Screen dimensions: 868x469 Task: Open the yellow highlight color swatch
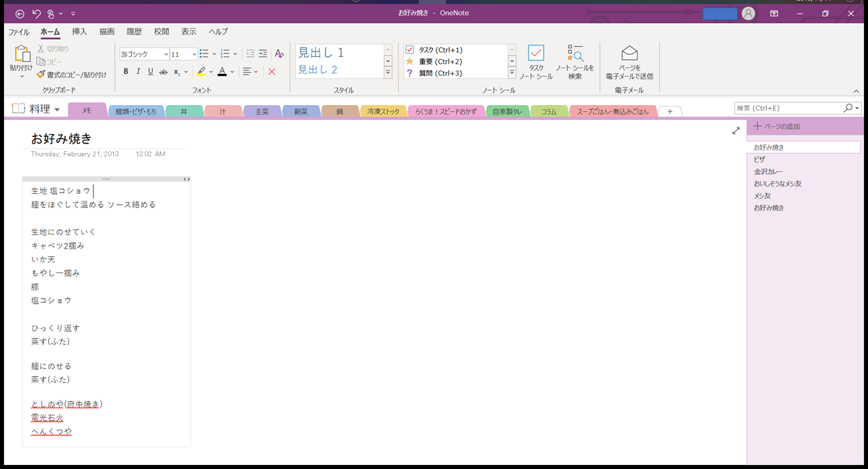[x=201, y=72]
